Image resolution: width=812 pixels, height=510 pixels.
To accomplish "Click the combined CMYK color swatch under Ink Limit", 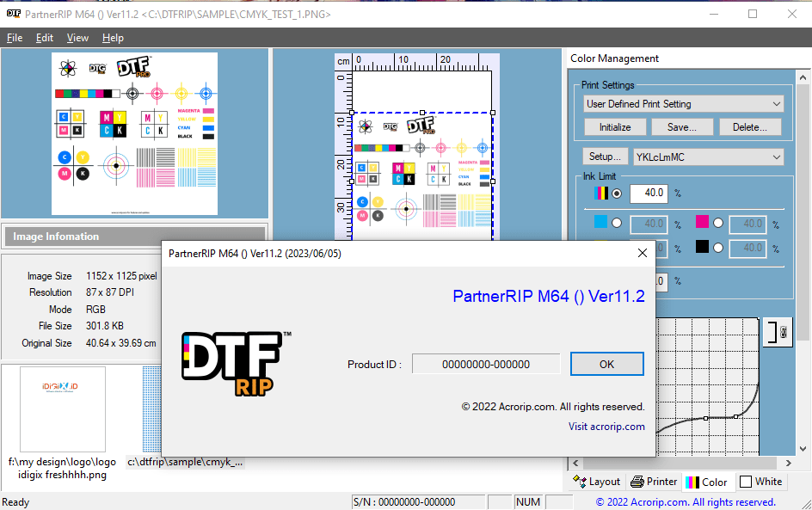I will [600, 193].
